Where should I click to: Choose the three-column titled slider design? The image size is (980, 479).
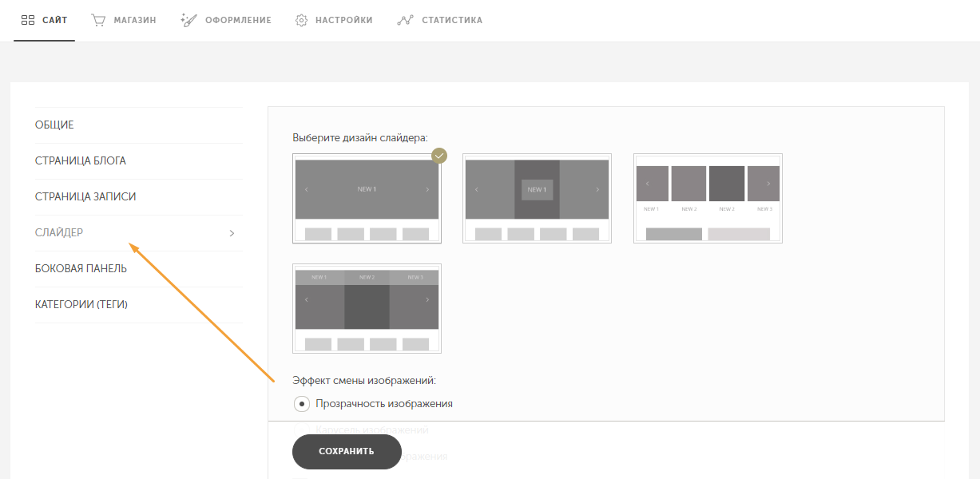click(367, 309)
